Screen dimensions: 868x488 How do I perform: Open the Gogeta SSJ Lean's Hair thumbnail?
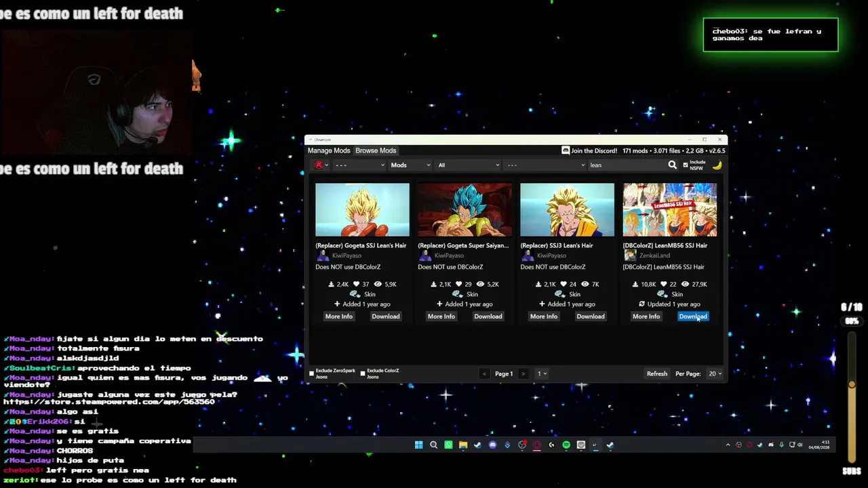click(362, 209)
